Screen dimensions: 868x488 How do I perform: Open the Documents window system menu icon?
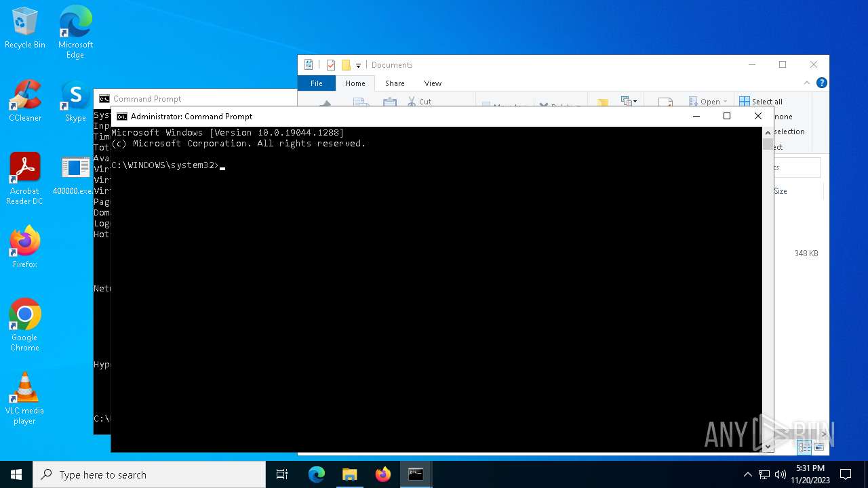(309, 65)
